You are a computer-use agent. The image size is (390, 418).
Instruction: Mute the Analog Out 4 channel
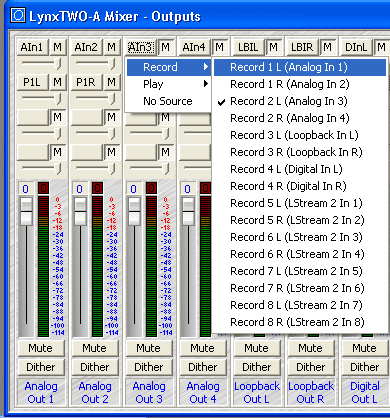203,348
